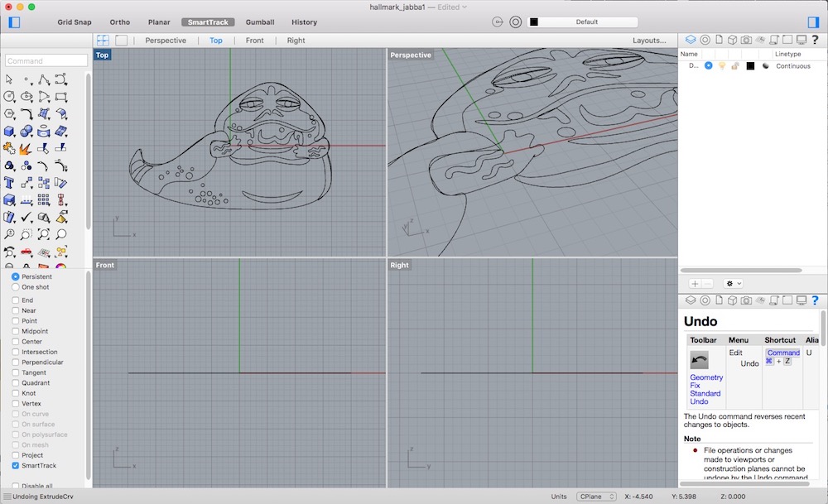This screenshot has height=504, width=828.
Task: Uncheck the SmartTrack osnap checkbox
Action: coord(16,466)
